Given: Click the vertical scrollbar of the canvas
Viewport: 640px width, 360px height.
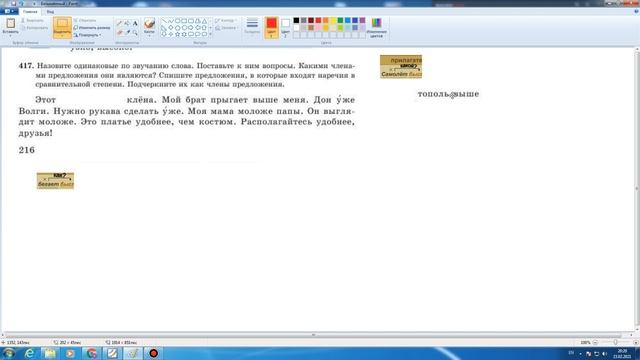Looking at the screenshot, I should (x=637, y=189).
